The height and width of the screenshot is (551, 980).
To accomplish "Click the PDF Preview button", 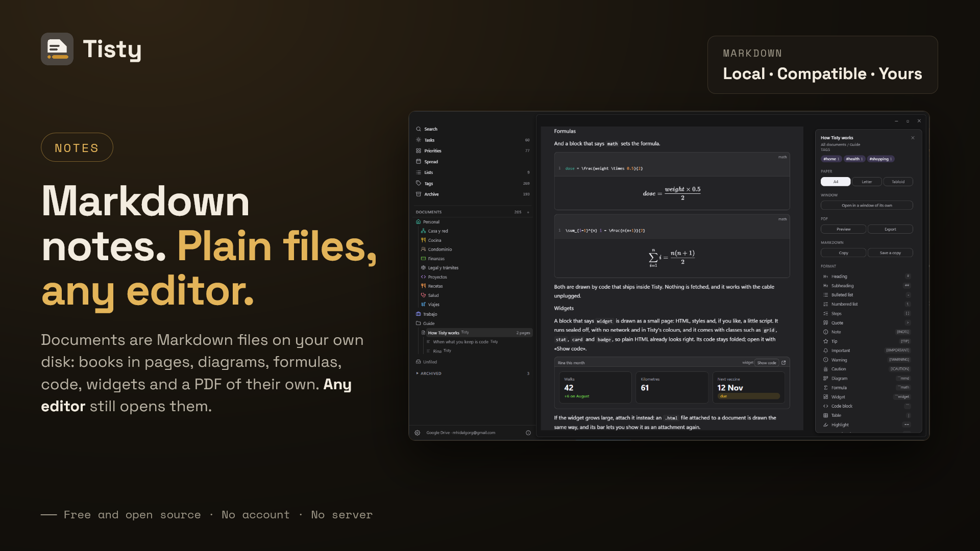I will (x=843, y=230).
